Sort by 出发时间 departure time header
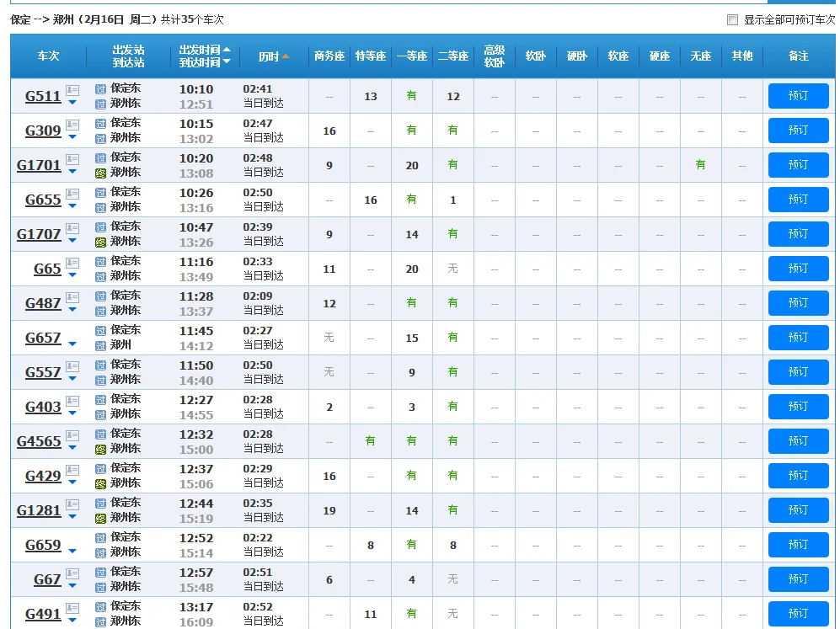840x629 pixels. coord(204,50)
